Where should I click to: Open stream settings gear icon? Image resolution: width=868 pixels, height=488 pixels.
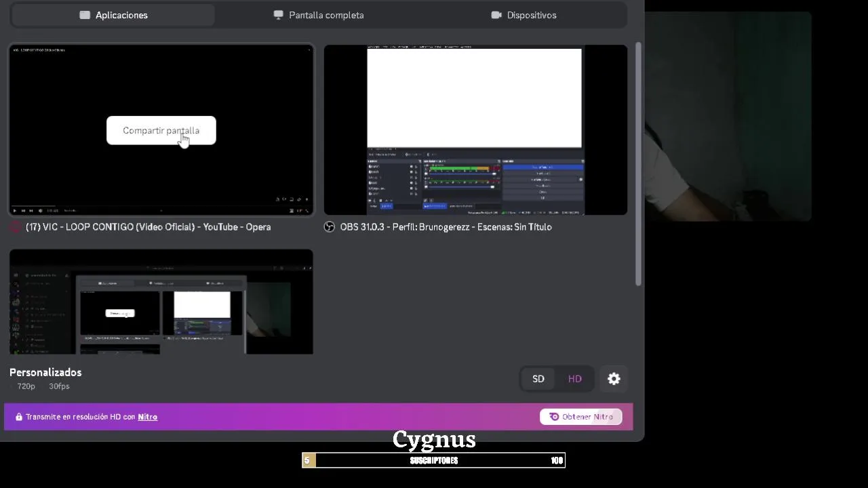coord(614,379)
